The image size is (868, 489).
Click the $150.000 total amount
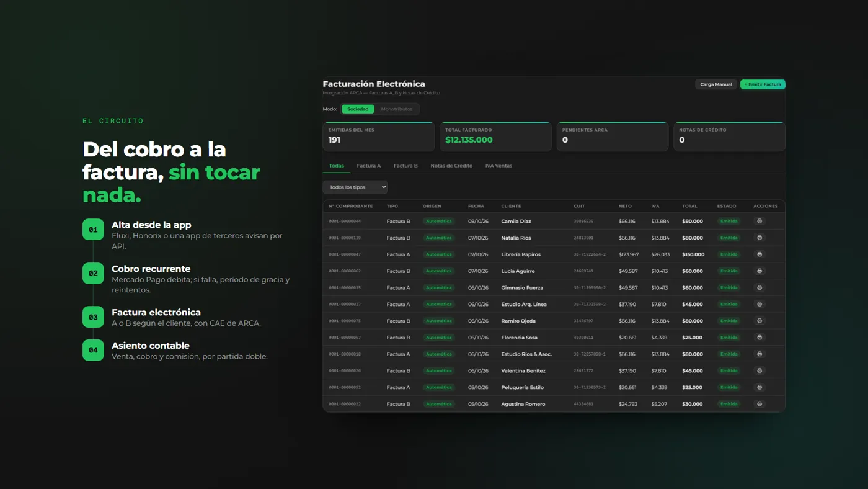693,254
